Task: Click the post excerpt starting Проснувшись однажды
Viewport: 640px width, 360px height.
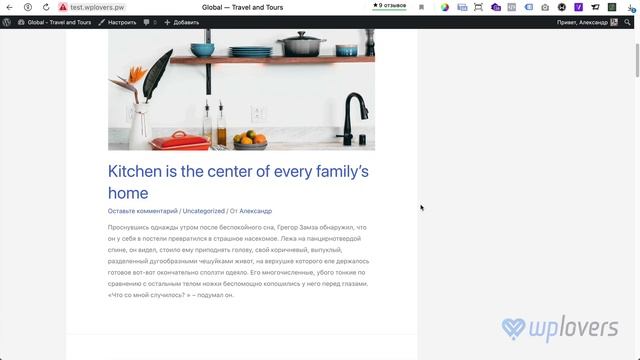Action: tap(238, 261)
